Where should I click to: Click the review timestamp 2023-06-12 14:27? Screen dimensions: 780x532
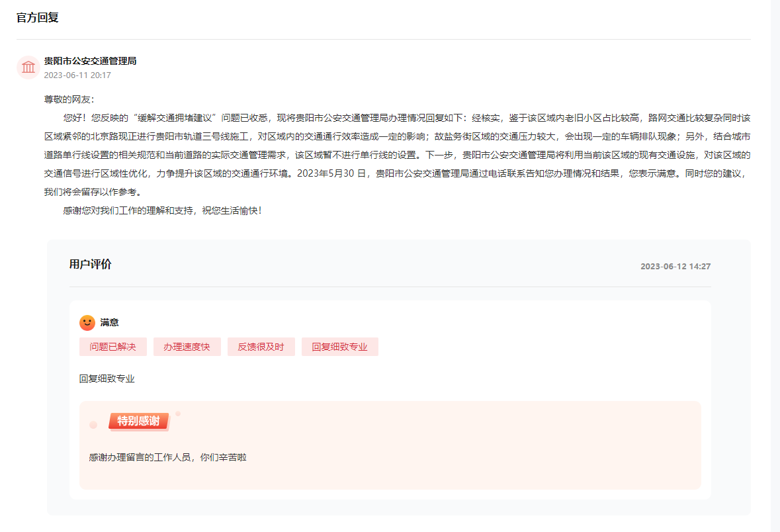(675, 267)
